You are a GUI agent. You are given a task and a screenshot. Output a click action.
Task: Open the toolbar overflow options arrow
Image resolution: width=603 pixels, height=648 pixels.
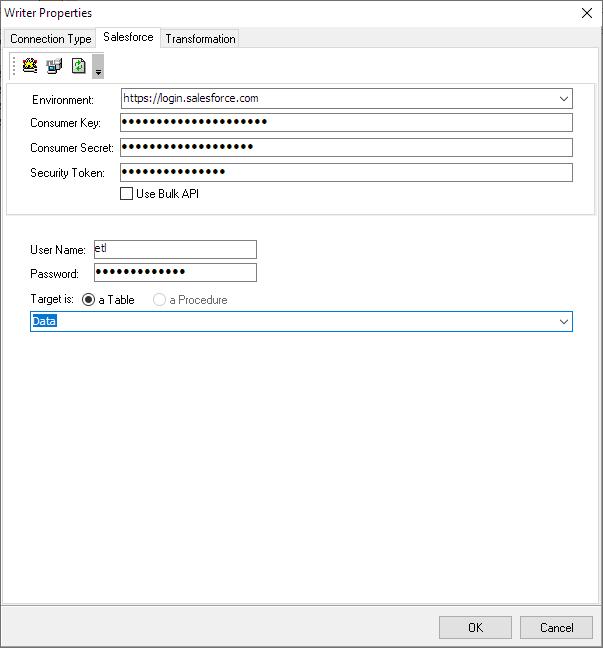[98, 66]
